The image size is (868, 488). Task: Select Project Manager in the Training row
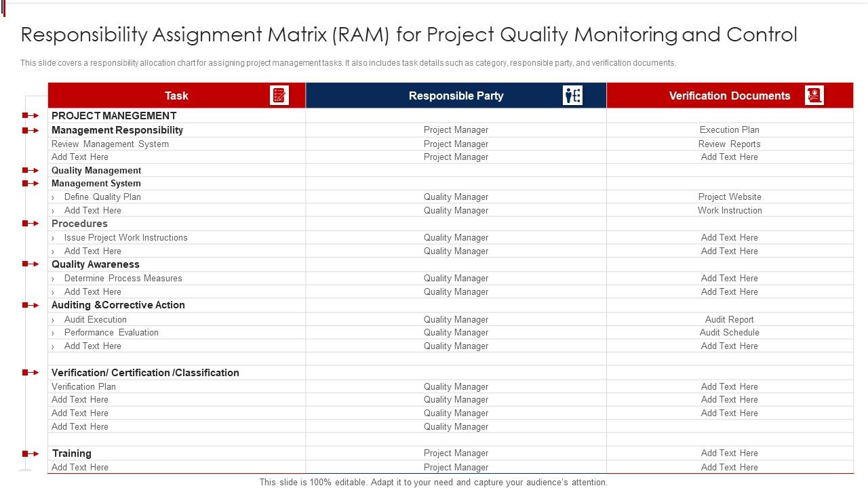(456, 453)
